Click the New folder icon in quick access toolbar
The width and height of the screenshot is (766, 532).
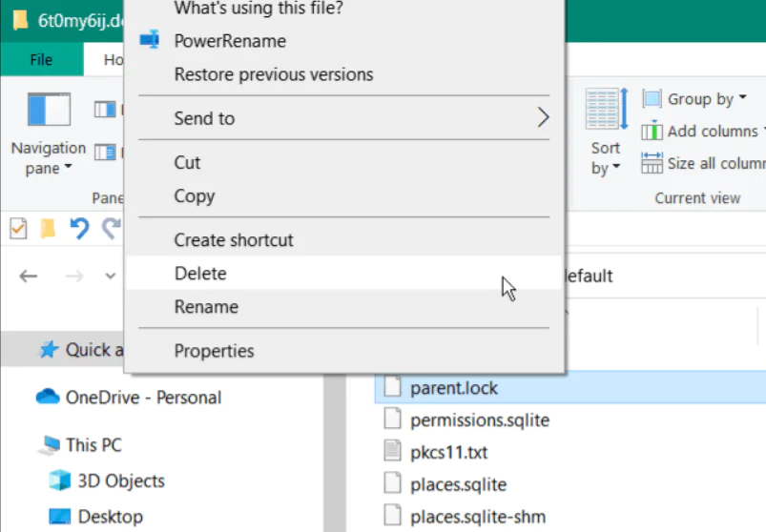click(48, 229)
